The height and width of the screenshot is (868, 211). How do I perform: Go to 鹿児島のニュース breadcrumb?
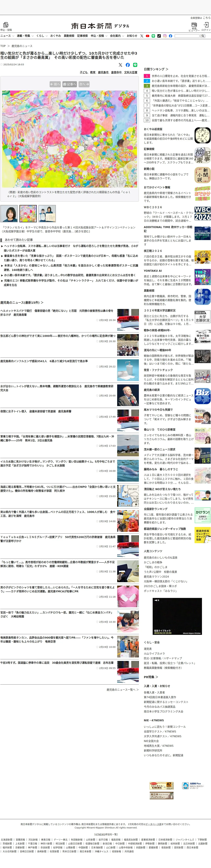pos(22,46)
